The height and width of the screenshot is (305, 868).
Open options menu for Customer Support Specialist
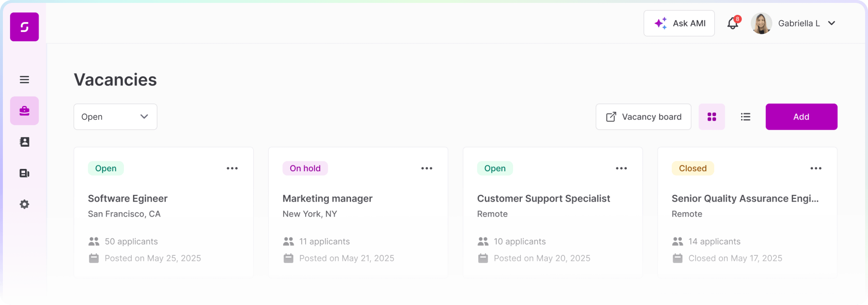(621, 168)
